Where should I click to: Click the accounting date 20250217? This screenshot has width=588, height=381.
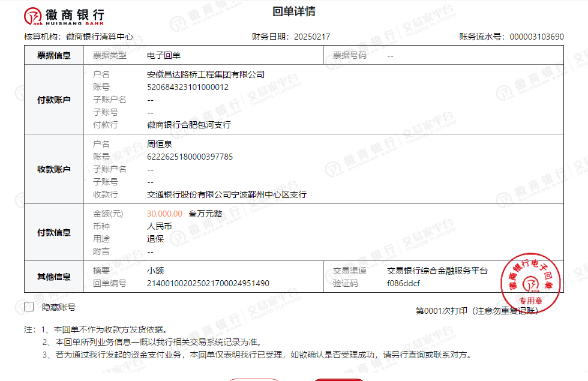click(x=311, y=37)
